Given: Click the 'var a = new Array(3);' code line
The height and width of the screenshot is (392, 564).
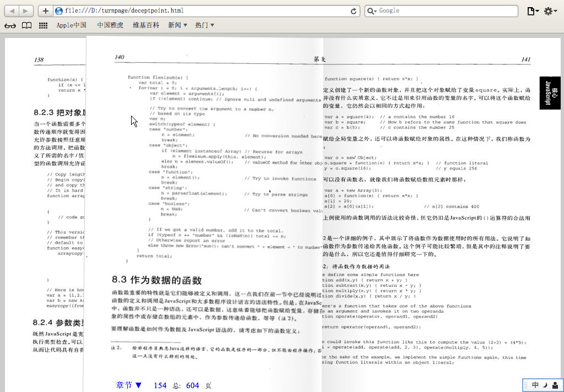Looking at the screenshot, I should coord(353,190).
